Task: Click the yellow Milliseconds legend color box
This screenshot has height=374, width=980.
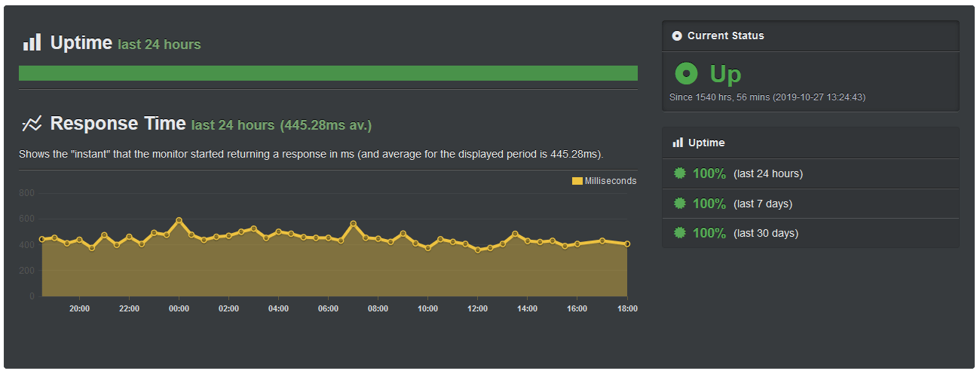Action: click(577, 181)
